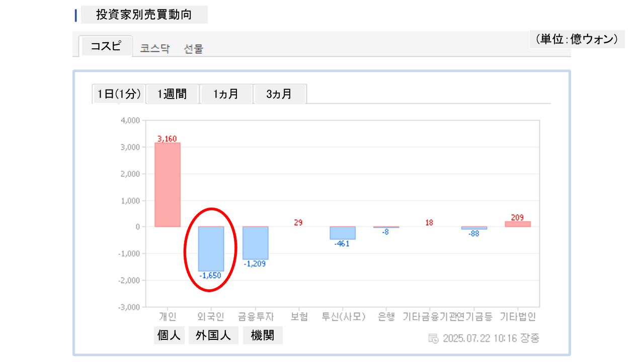Screen dimensions: 644x362
Task: Click the refresh timestamp icon
Action: coord(433,338)
